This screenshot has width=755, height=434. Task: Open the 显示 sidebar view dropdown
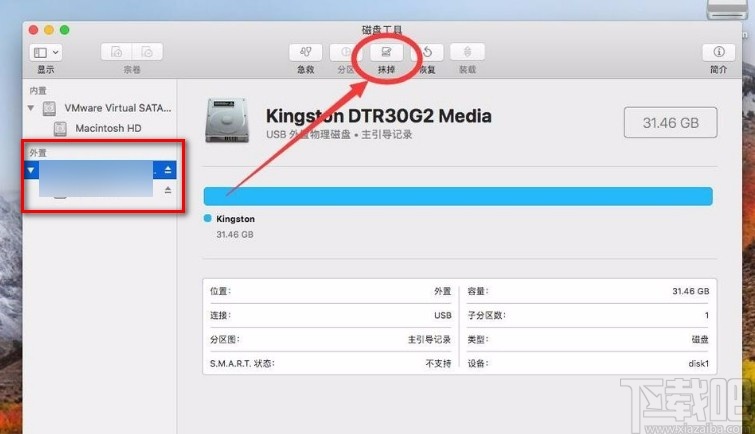click(x=46, y=52)
